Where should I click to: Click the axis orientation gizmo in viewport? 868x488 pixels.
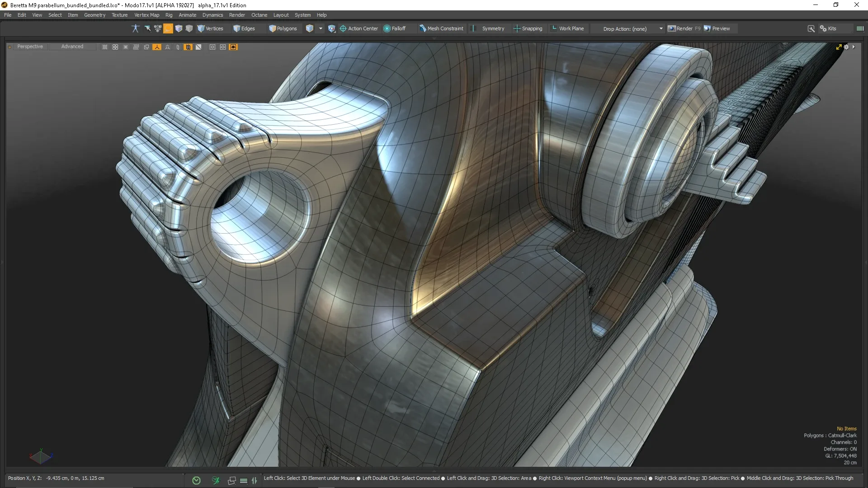41,456
